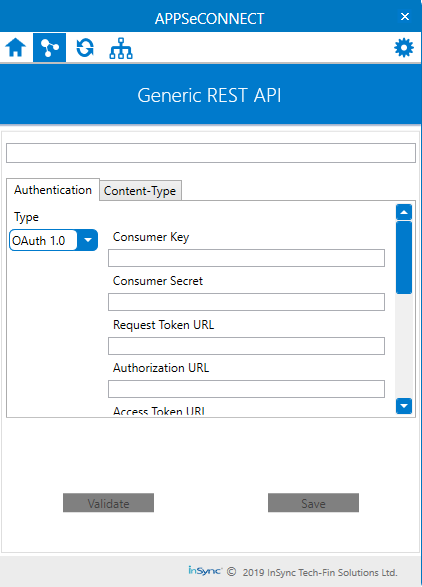Switch to the Authentication tab
The width and height of the screenshot is (422, 587).
tap(53, 190)
